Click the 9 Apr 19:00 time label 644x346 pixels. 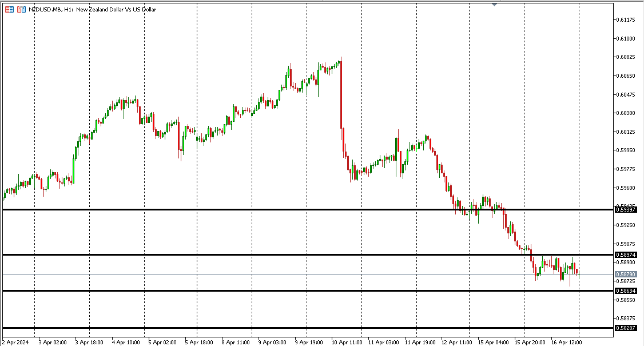309,342
